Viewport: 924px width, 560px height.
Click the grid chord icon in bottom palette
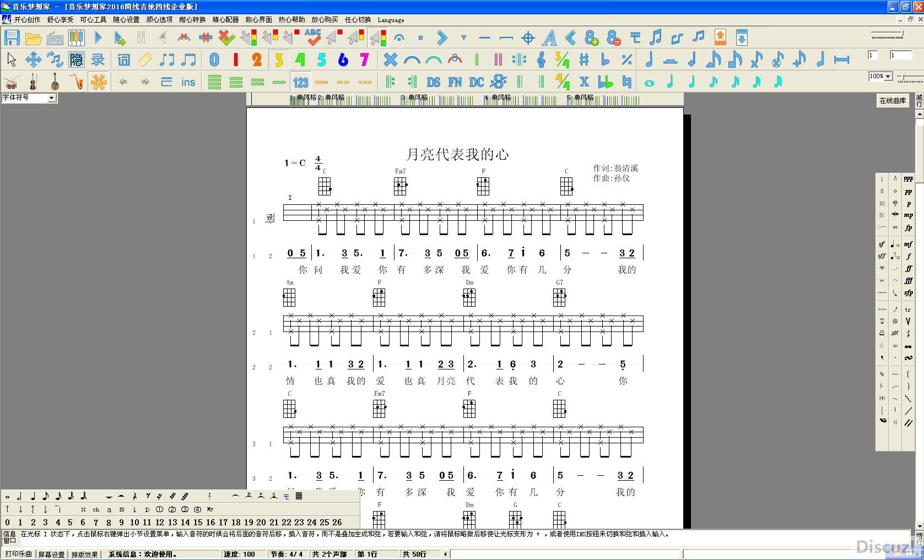[x=299, y=496]
